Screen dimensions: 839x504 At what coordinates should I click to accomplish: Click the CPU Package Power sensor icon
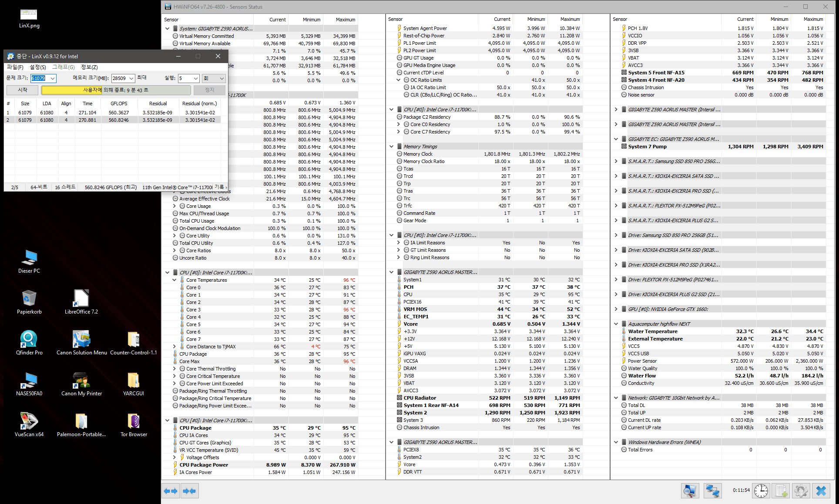(175, 465)
